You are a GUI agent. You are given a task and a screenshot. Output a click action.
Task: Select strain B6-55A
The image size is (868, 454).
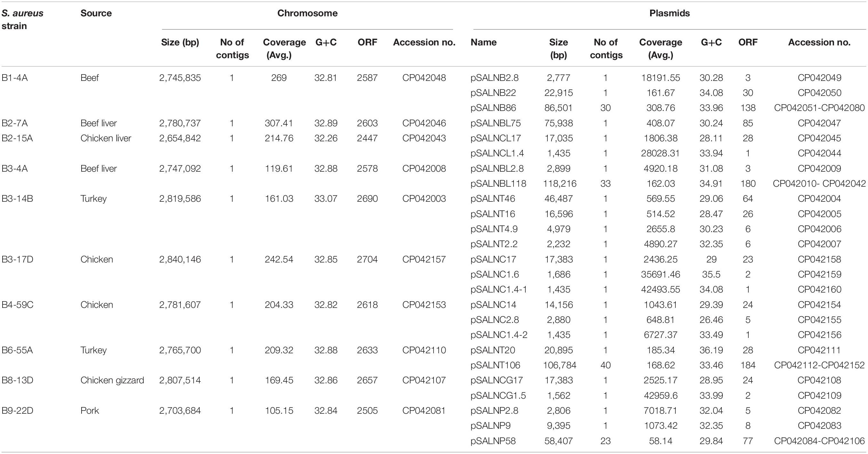(x=17, y=350)
